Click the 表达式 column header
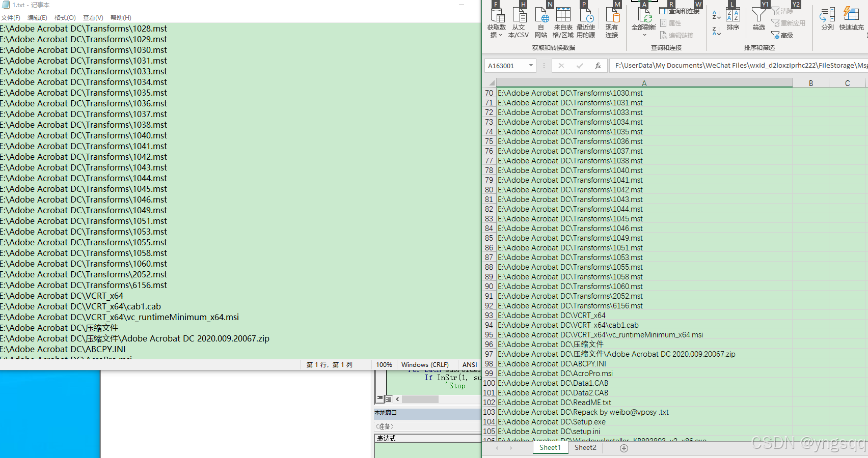868x458 pixels. tap(387, 438)
